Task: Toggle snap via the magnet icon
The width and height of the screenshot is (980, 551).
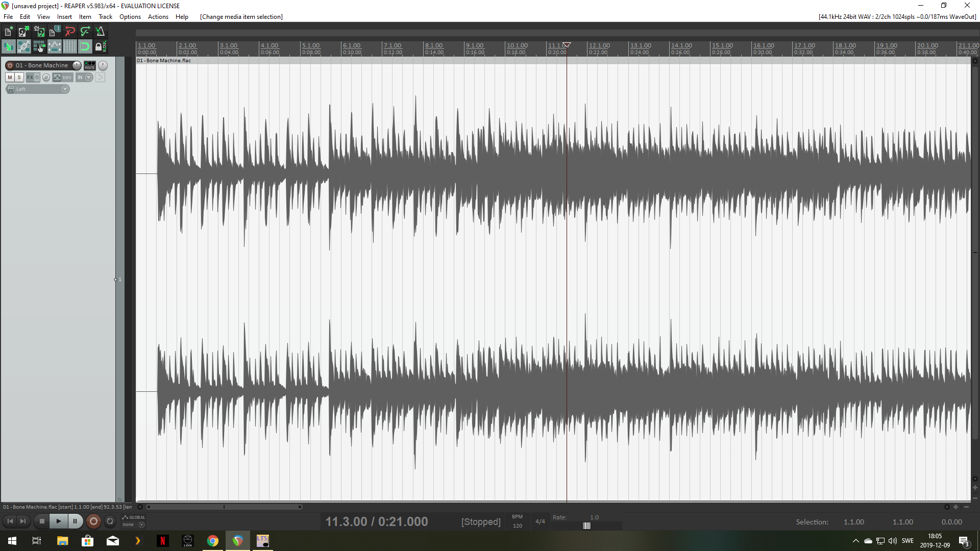Action: pos(85,47)
